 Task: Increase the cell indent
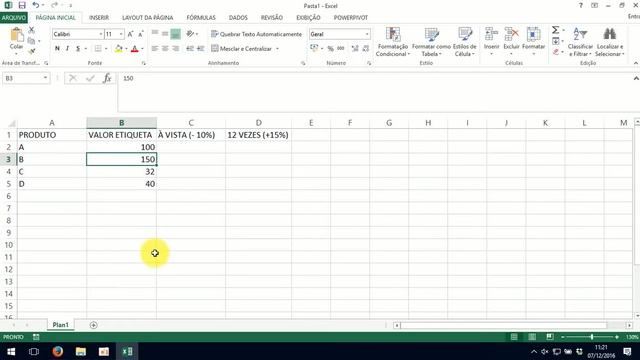point(200,49)
